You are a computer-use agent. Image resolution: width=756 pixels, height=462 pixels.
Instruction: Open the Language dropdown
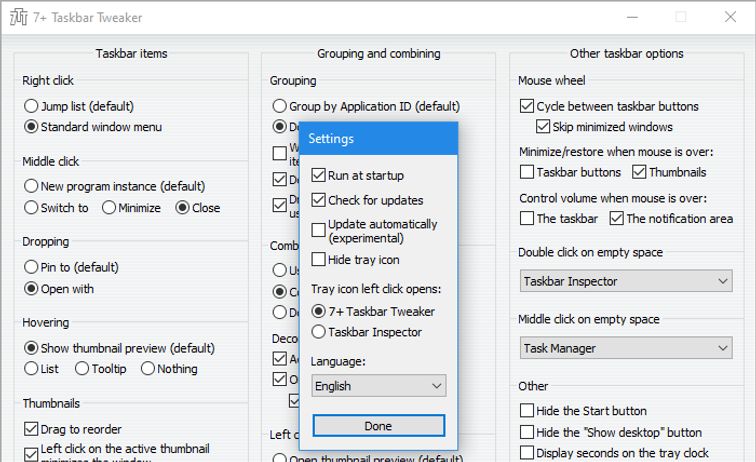(x=378, y=386)
